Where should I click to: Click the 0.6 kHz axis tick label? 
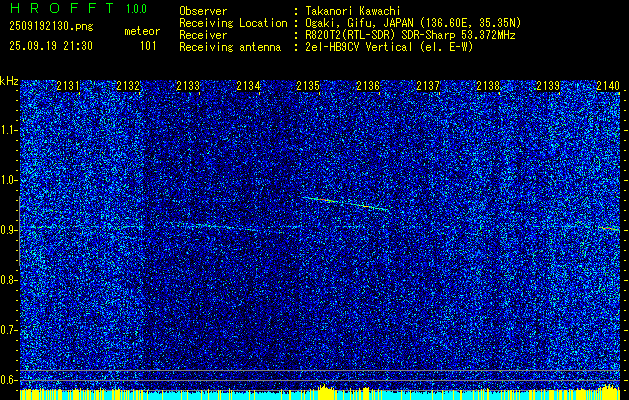tap(8, 380)
